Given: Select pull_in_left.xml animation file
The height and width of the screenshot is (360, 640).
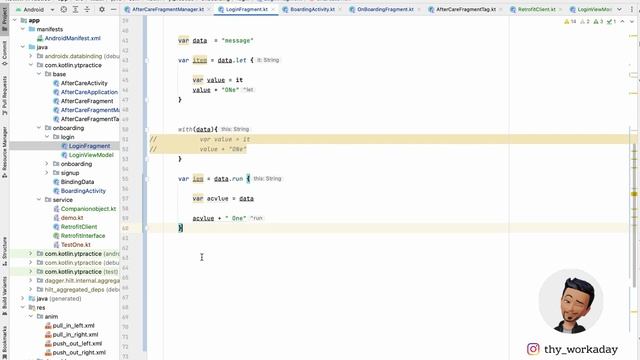Looking at the screenshot, I should pyautogui.click(x=73, y=325).
